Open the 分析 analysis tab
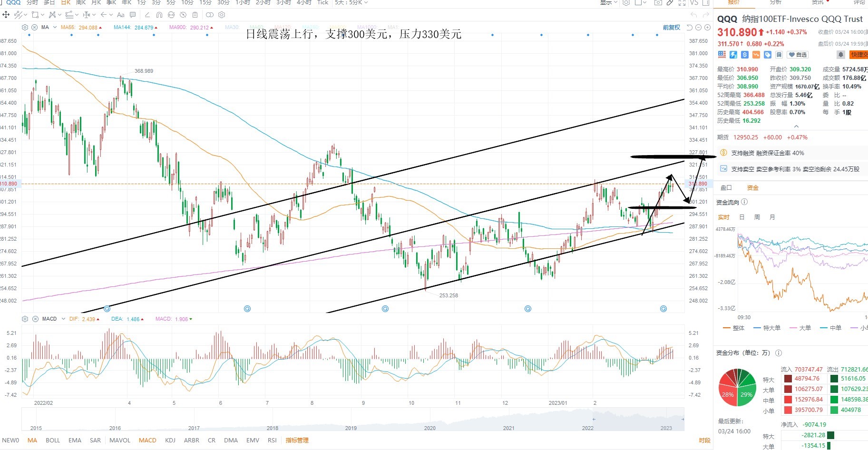868x450 pixels. [x=775, y=2]
